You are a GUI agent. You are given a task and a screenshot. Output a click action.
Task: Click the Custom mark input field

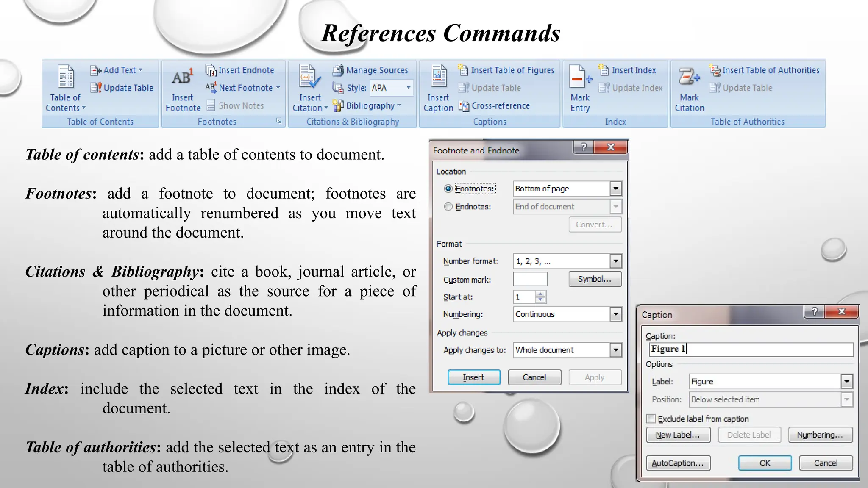click(x=530, y=279)
